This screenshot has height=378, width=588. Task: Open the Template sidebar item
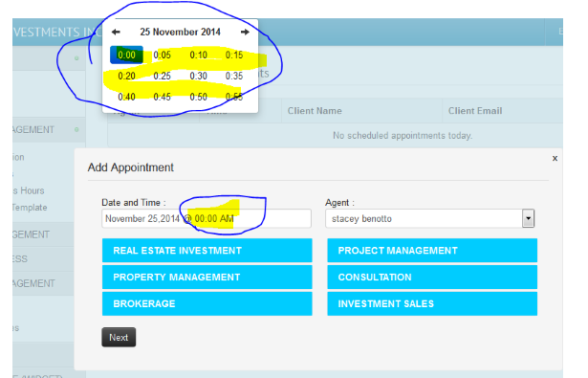[30, 208]
